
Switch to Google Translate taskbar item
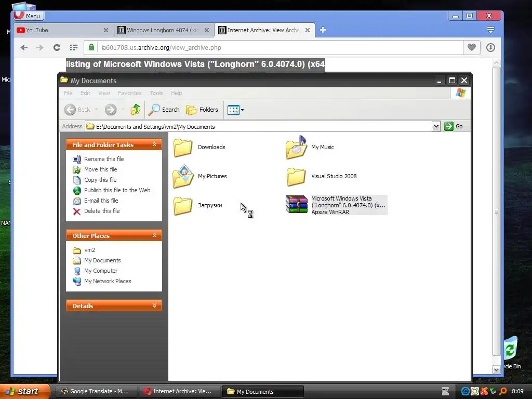(x=96, y=392)
